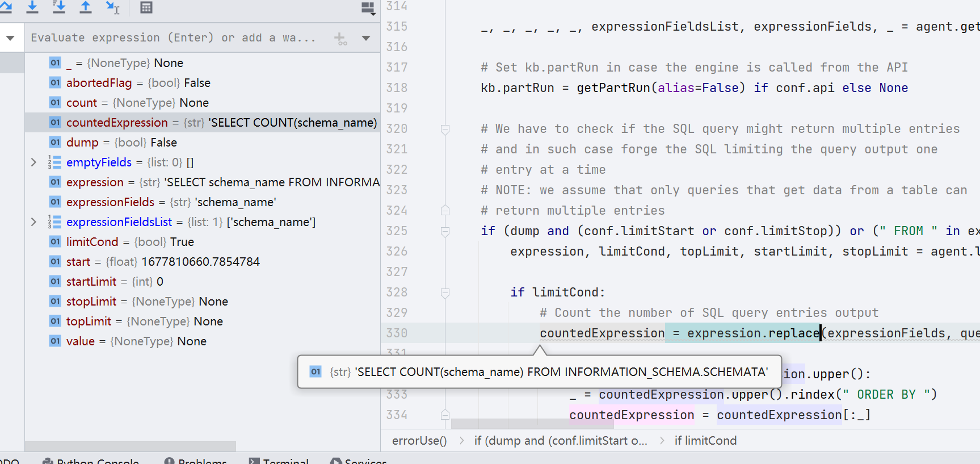Click the list icon beside emptyFields
Screen dimensions: 980x464
point(54,162)
